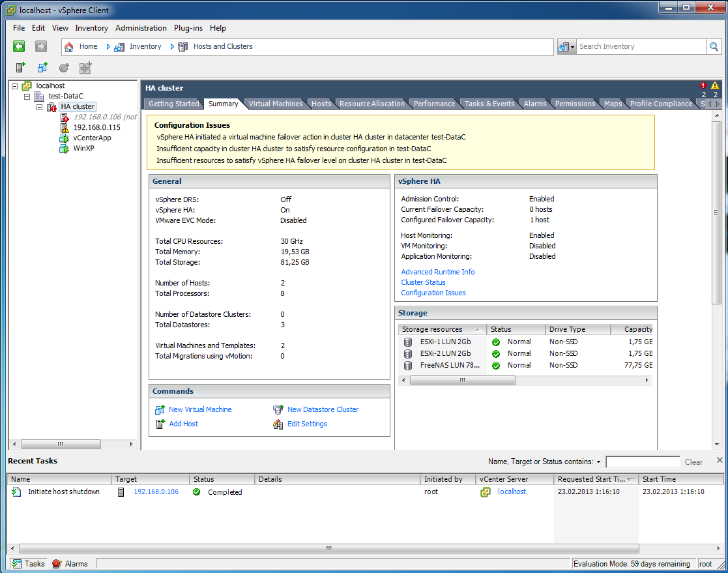Image resolution: width=728 pixels, height=573 pixels.
Task: Click the magnifier search button
Action: (714, 46)
